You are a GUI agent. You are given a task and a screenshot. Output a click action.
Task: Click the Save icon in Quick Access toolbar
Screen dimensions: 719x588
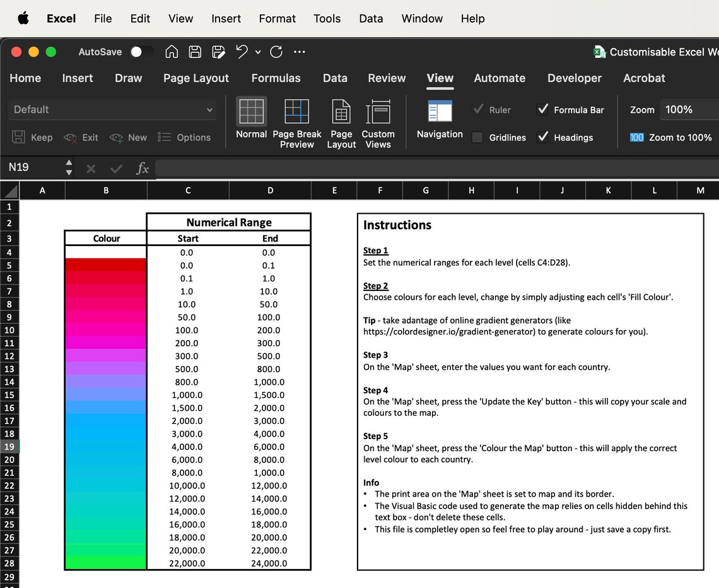coord(195,52)
